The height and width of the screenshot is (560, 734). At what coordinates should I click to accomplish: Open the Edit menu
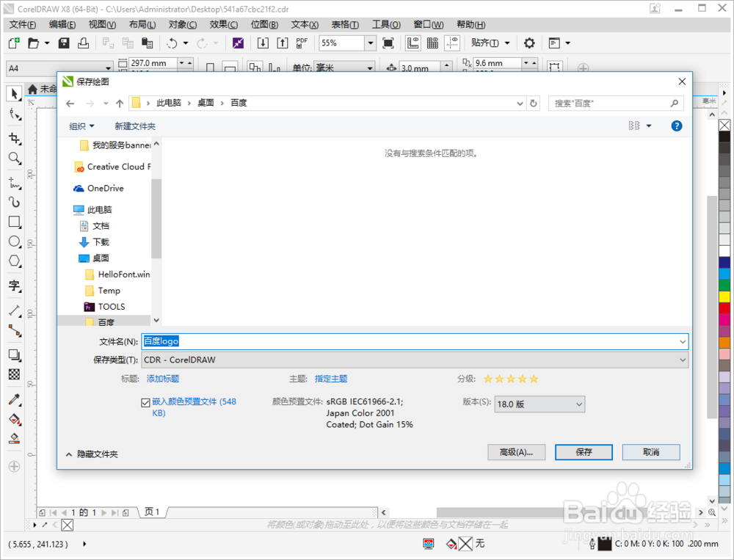tap(62, 25)
